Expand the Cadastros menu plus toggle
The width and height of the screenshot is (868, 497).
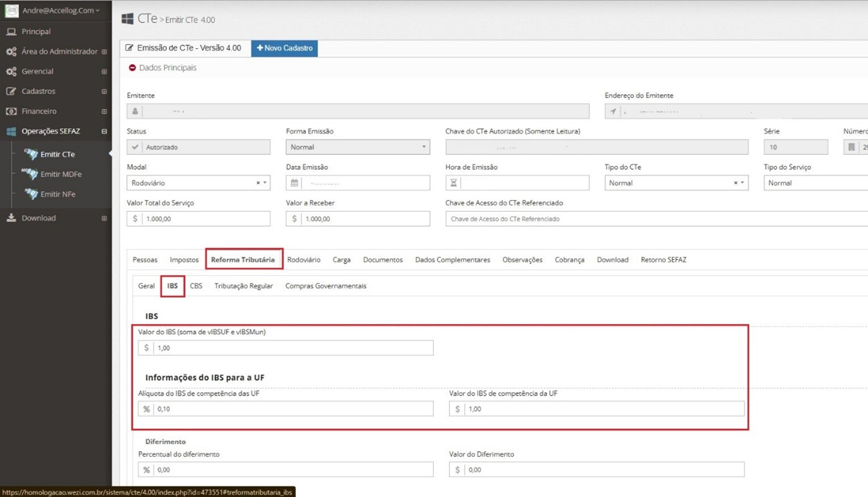[x=104, y=92]
